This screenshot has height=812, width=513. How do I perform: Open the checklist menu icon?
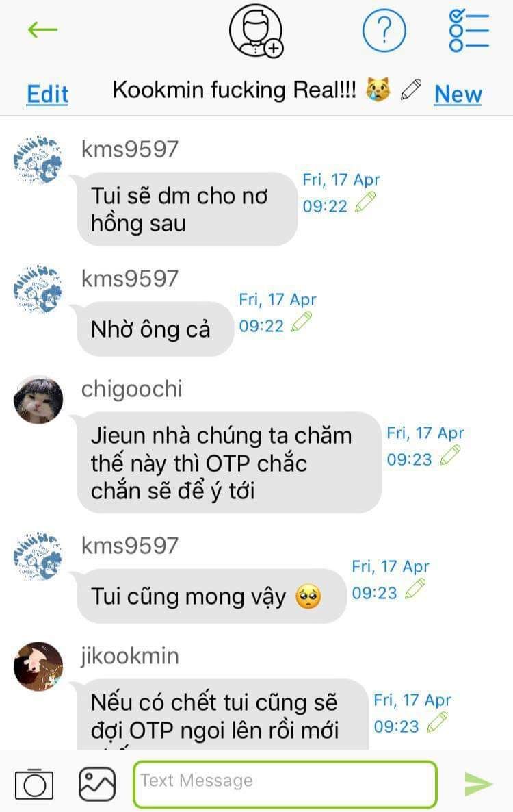(469, 31)
